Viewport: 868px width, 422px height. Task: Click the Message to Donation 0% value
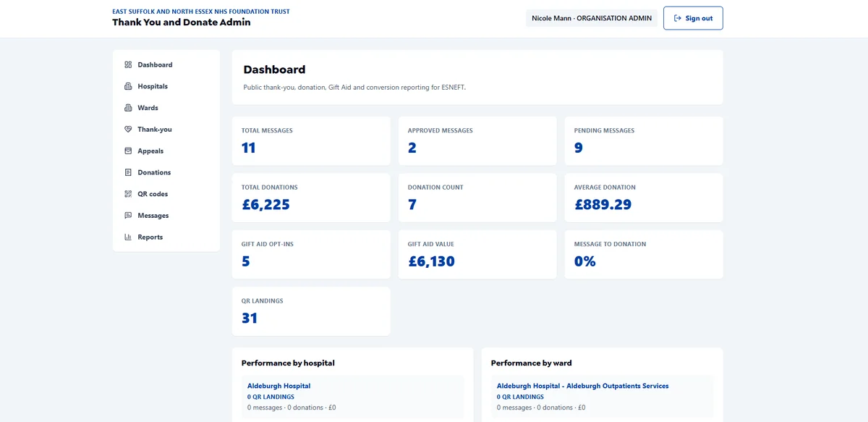pyautogui.click(x=585, y=261)
